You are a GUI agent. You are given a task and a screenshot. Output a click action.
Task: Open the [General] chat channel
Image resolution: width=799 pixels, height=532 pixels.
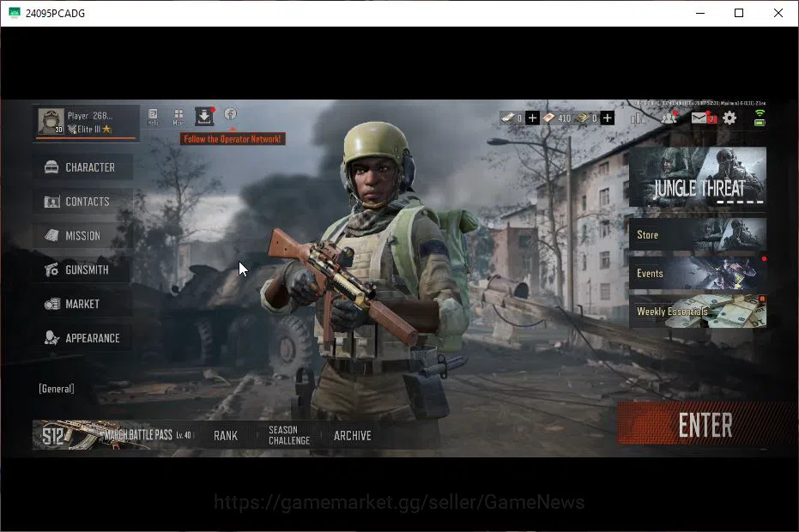pyautogui.click(x=57, y=389)
